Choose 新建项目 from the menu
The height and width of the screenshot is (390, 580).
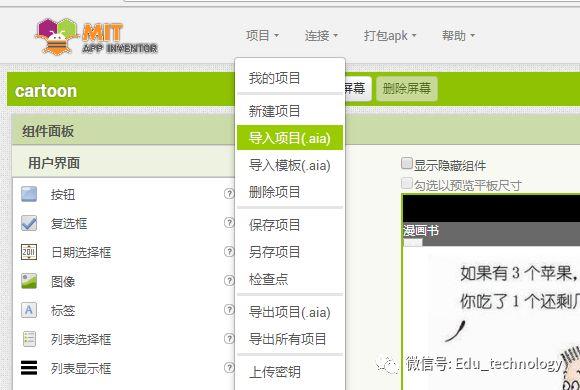coord(290,111)
